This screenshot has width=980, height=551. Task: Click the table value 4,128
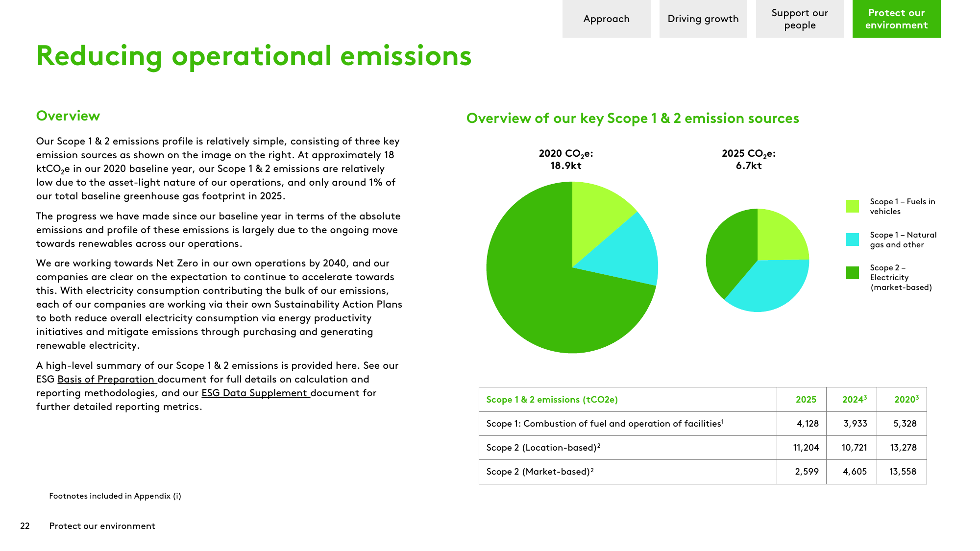coord(808,424)
